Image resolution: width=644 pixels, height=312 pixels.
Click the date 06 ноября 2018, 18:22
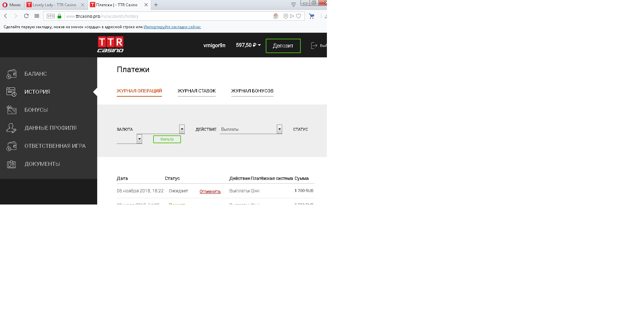point(140,191)
